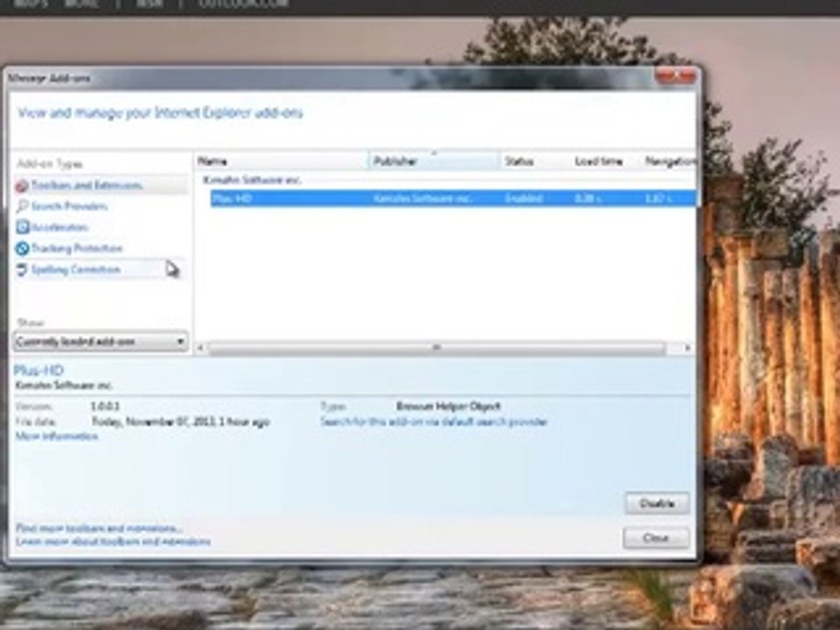Click the window's red X close button
Viewport: 840px width, 630px height.
(x=676, y=76)
